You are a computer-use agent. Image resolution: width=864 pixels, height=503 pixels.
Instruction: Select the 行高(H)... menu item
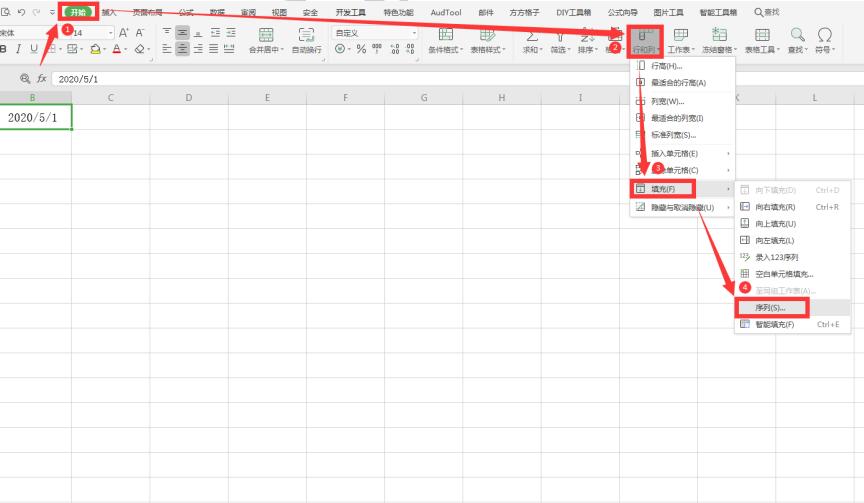[683, 66]
